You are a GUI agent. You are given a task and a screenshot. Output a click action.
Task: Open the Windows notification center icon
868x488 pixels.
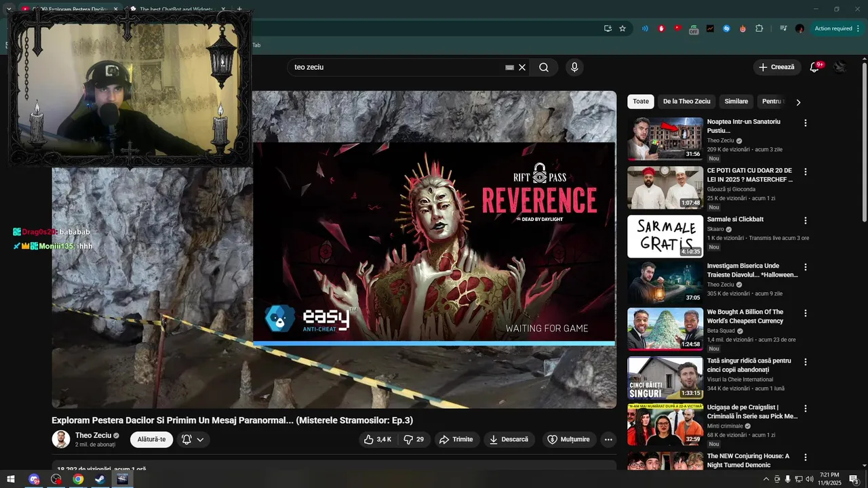[x=854, y=479]
